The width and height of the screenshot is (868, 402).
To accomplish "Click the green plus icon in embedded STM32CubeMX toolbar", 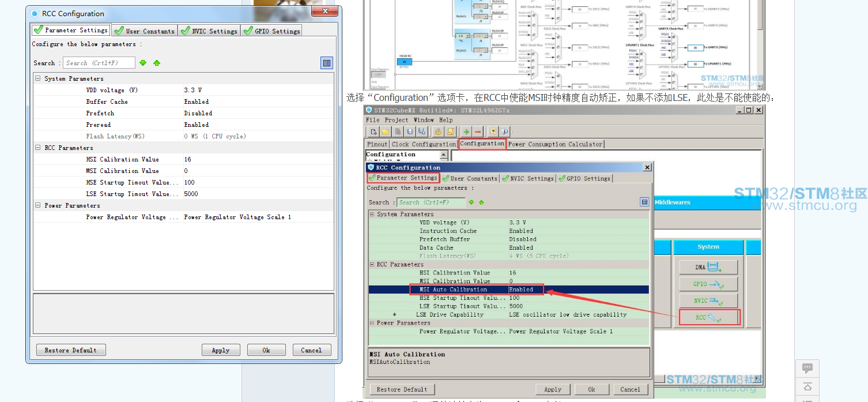I will [x=466, y=132].
